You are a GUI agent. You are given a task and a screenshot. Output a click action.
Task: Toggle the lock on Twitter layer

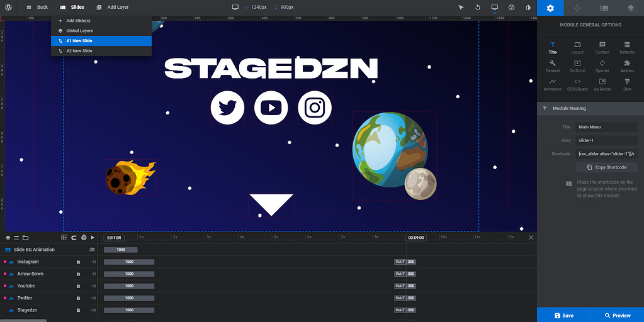pos(78,298)
